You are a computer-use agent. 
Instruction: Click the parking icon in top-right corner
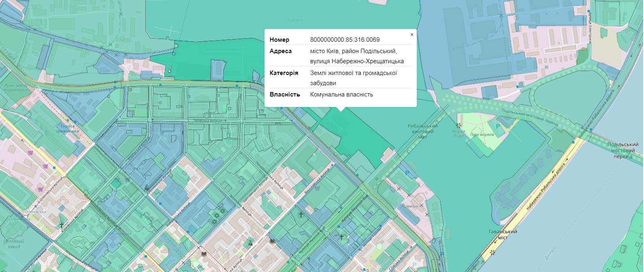tap(625, 15)
